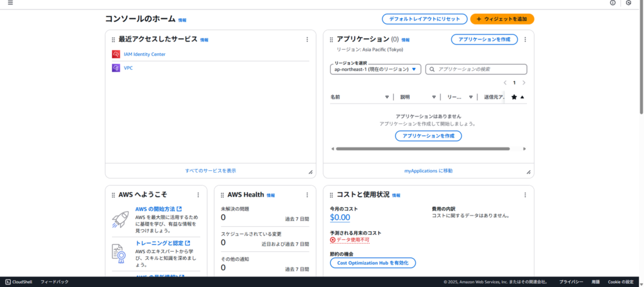Go to the previous page arrow in applications
The width and height of the screenshot is (644, 287).
(505, 83)
